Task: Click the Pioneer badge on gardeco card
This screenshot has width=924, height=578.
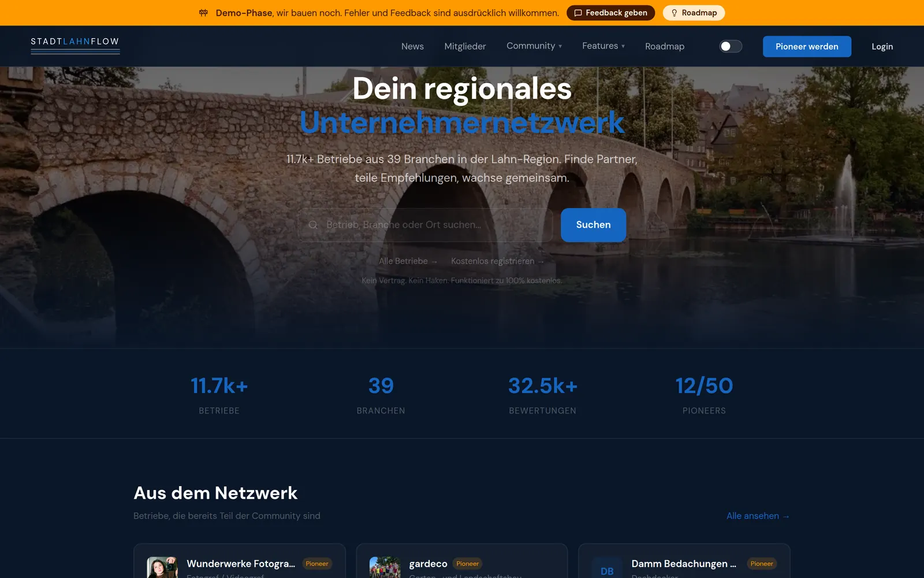Action: [467, 564]
